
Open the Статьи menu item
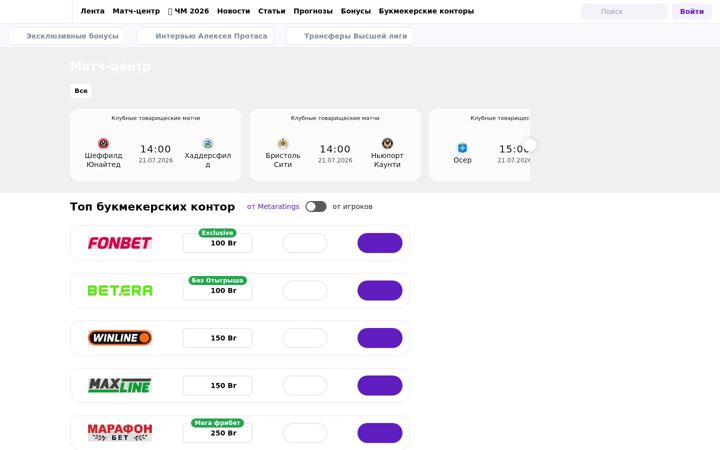tap(272, 11)
